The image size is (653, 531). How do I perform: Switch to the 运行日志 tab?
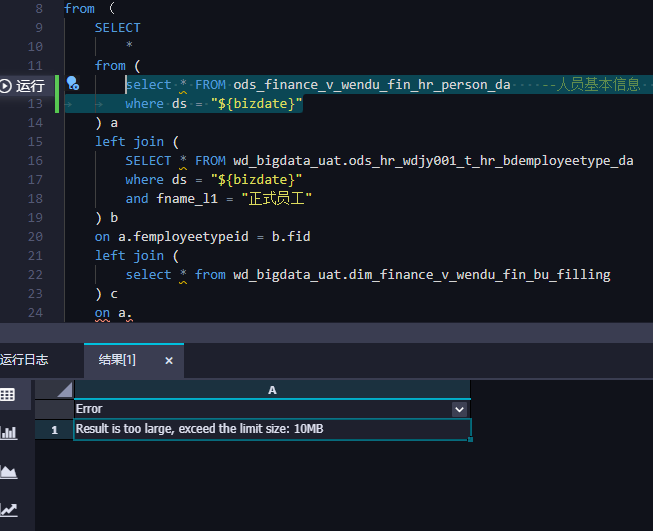25,360
